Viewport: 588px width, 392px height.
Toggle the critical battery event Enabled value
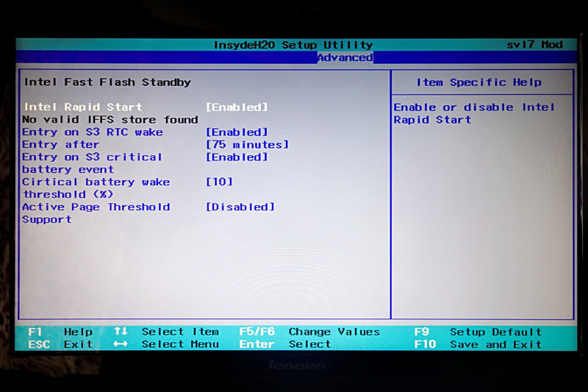[x=237, y=157]
